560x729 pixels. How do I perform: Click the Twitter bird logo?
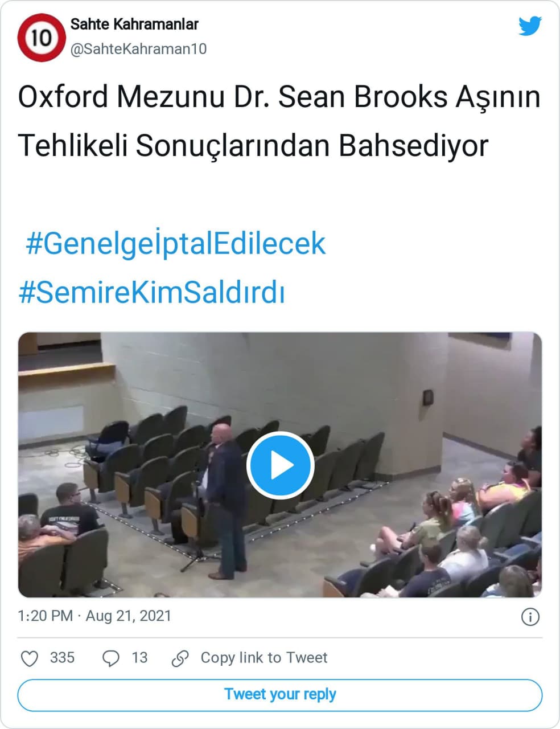point(530,26)
